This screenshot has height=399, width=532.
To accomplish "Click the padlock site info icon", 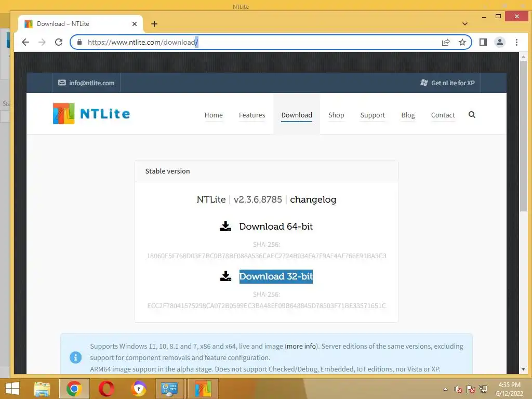I will 79,42.
